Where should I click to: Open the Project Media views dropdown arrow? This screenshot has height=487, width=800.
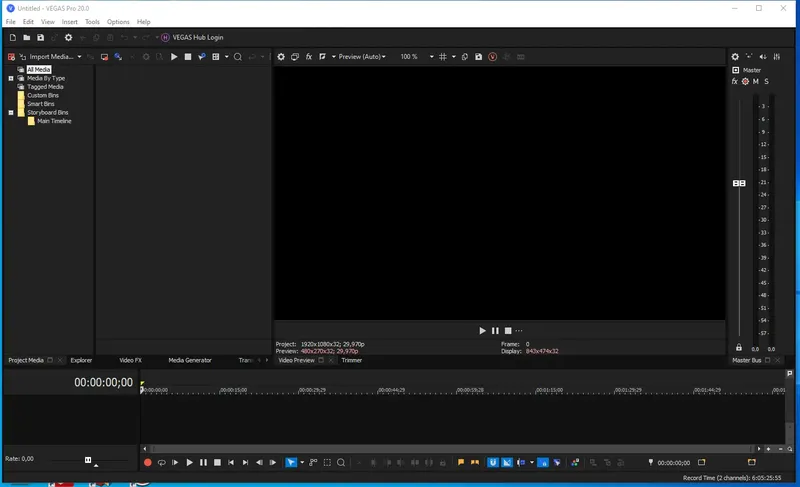[227, 57]
